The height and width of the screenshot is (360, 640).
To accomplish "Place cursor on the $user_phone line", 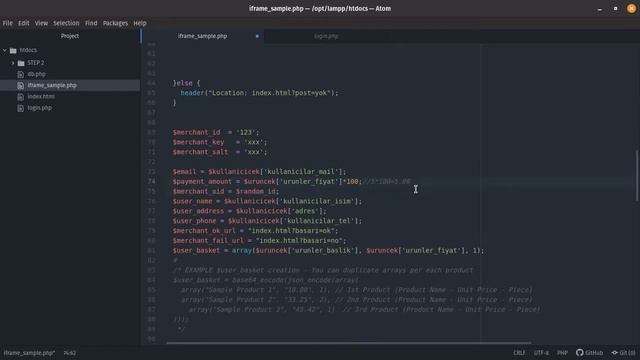I will click(x=267, y=221).
